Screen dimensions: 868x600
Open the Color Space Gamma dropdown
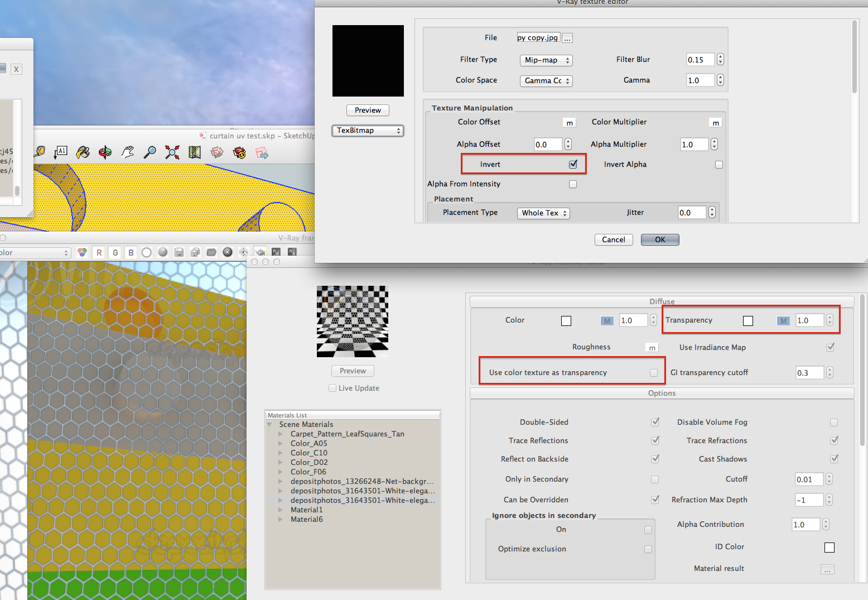coord(546,81)
